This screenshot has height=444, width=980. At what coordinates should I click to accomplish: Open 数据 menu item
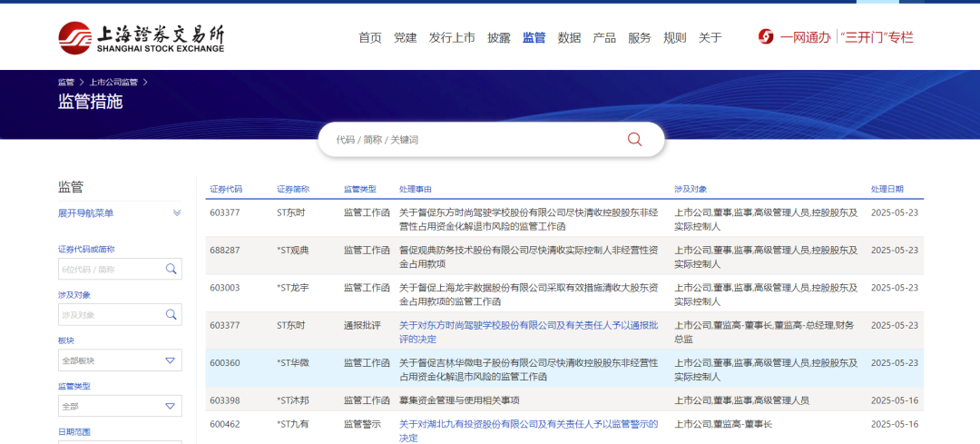[569, 37]
